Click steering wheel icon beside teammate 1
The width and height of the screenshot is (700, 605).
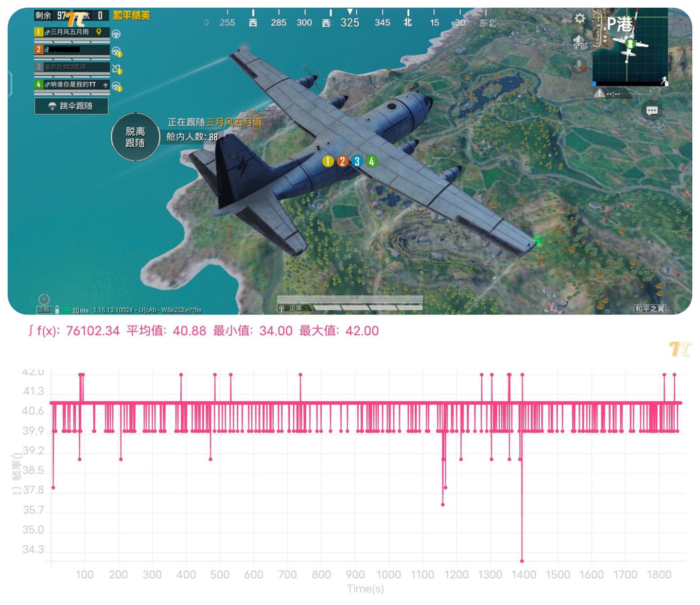pos(116,34)
